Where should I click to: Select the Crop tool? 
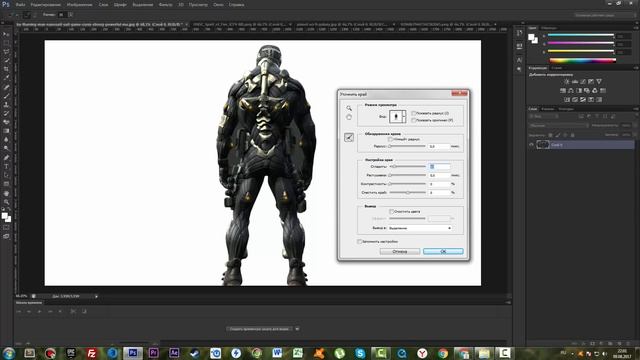(x=6, y=69)
